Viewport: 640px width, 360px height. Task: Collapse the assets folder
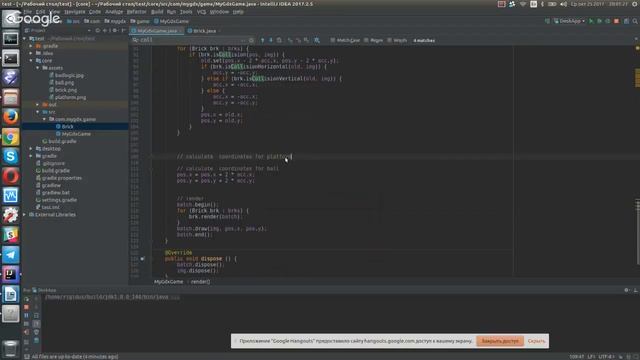[x=38, y=68]
